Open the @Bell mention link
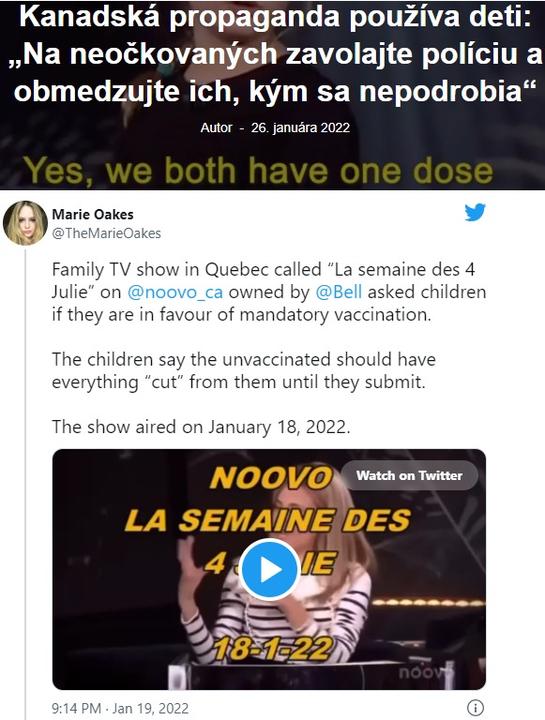The width and height of the screenshot is (545, 720). tap(339, 292)
